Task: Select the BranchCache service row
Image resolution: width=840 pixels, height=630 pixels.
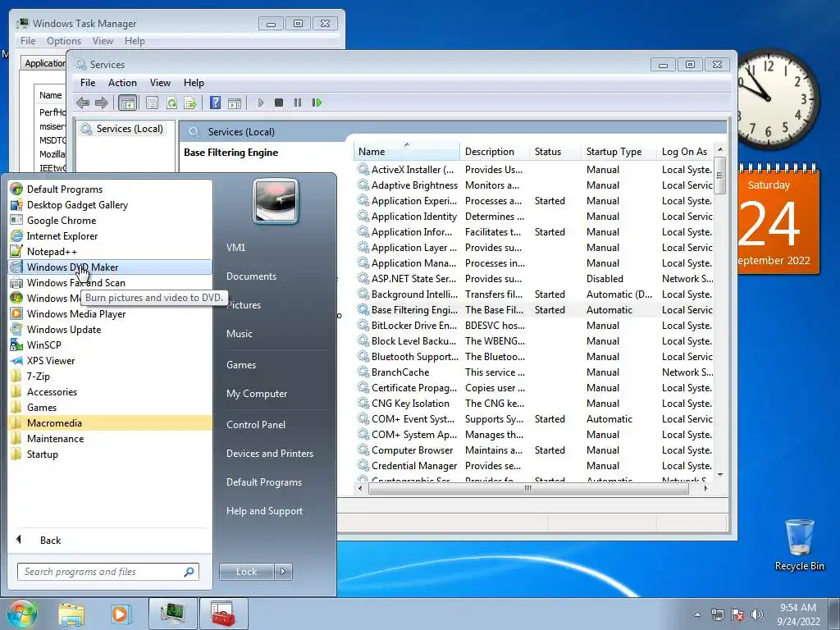Action: (534, 372)
